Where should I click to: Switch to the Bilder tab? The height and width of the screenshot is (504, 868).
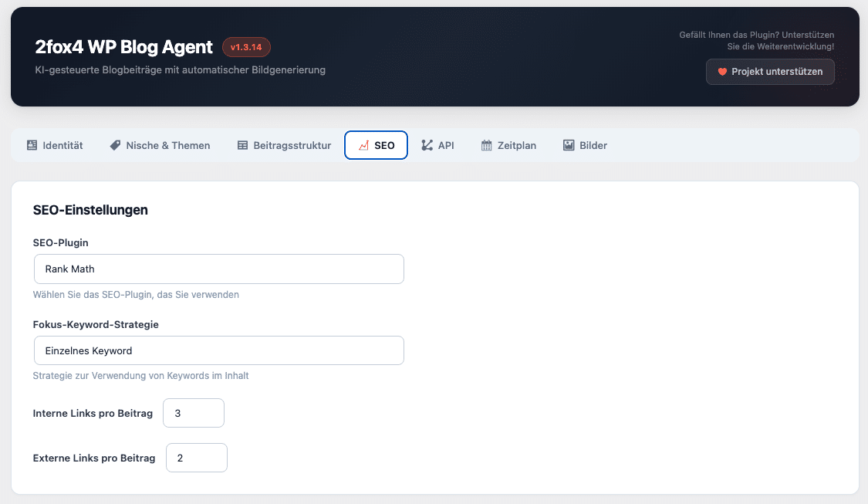[585, 144]
